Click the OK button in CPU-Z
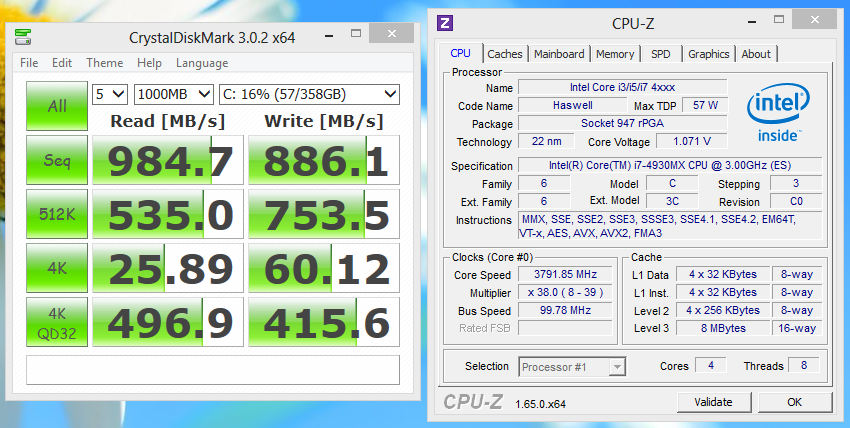Image resolution: width=850 pixels, height=428 pixels. tap(795, 402)
